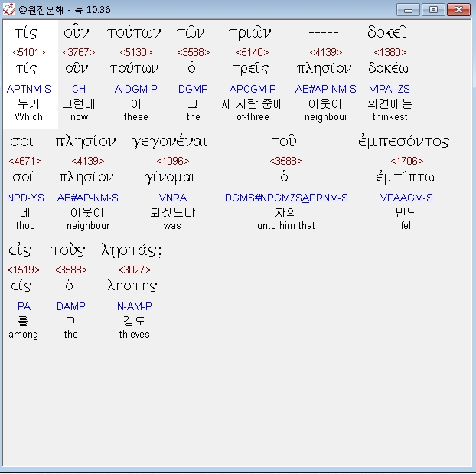
Task: Click Strong's number <3767>
Action: [x=79, y=52]
